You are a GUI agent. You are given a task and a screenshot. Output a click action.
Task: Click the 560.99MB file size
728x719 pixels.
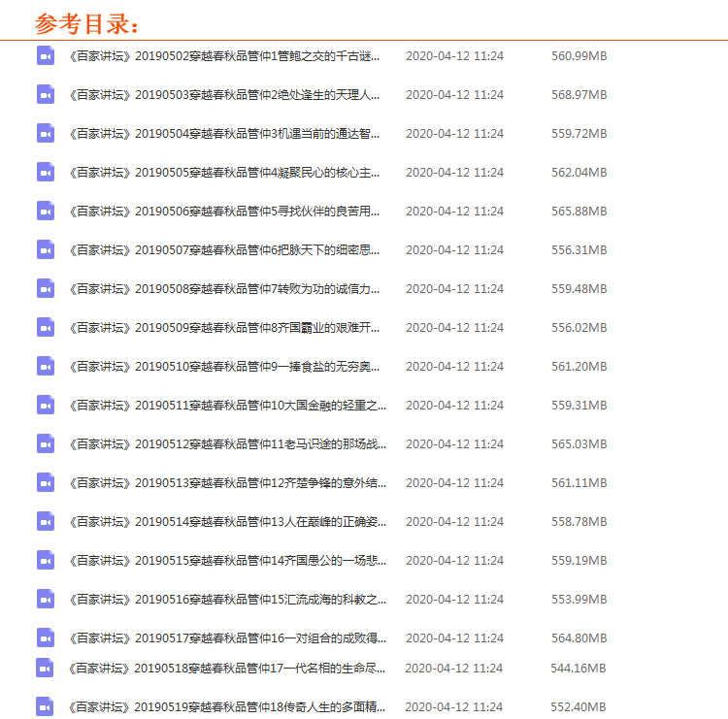(x=579, y=56)
